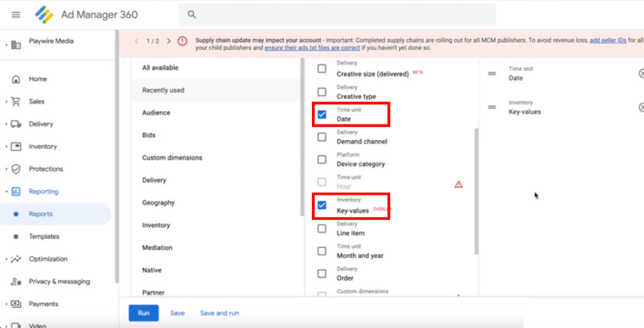Open Home via the house icon
The height and width of the screenshot is (328, 644).
point(15,79)
